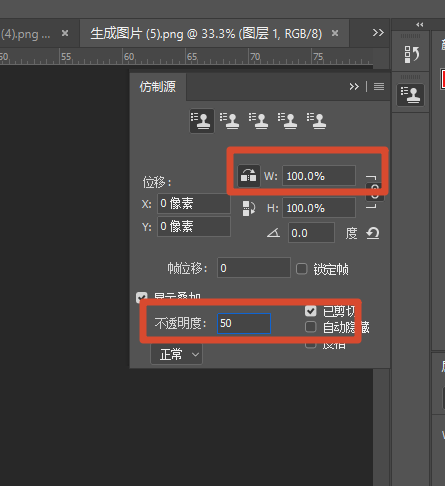Select the 仿制源 panel tab
The height and width of the screenshot is (486, 445).
point(158,87)
